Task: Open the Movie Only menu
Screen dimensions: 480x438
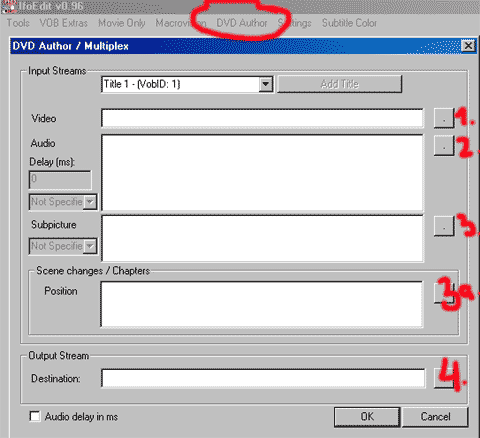Action: (122, 23)
